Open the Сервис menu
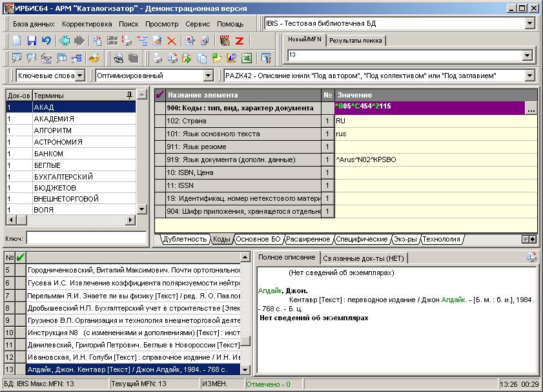543x392 pixels. (x=198, y=24)
